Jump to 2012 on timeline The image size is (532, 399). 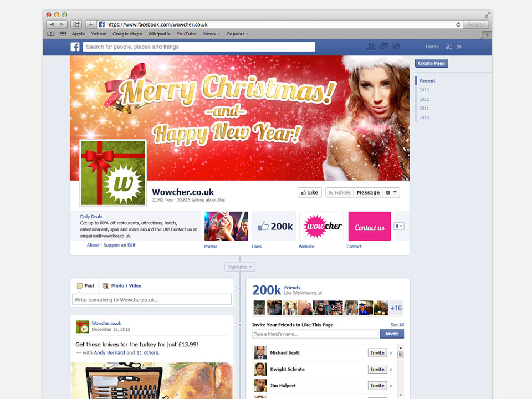pos(424,99)
